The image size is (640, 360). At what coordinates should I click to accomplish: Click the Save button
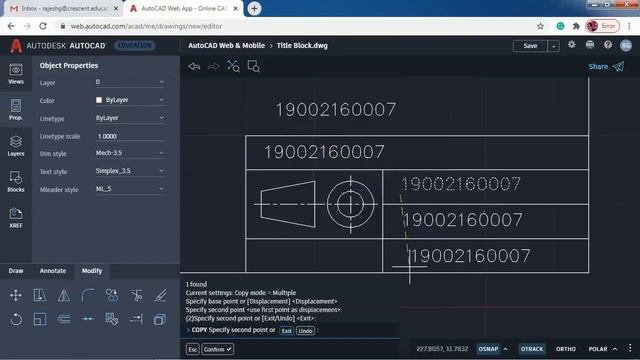coord(530,46)
